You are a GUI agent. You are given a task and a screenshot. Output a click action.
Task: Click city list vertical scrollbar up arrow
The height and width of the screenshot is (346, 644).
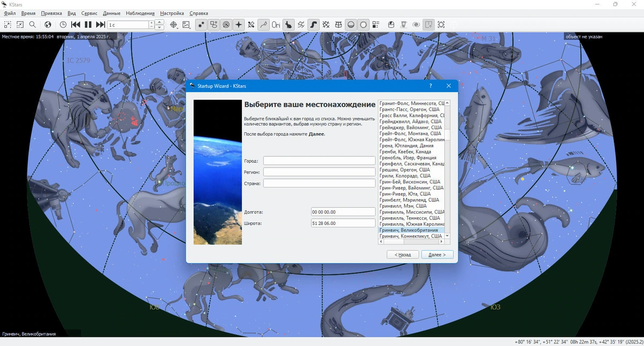[x=448, y=103]
